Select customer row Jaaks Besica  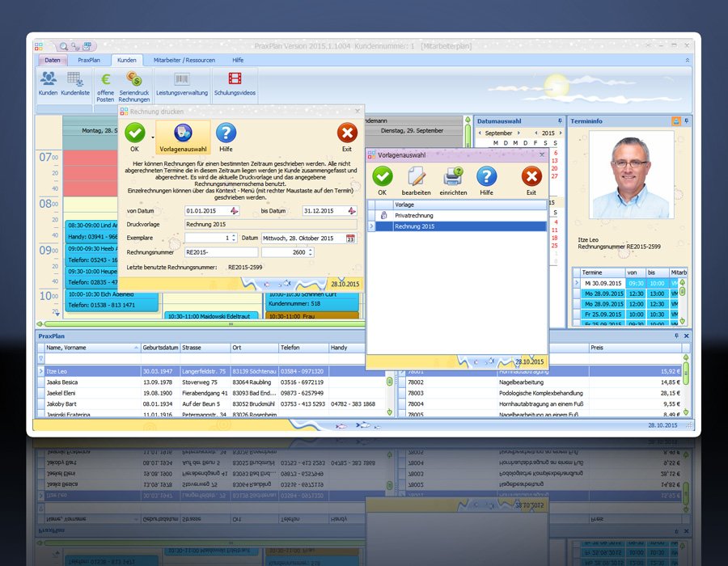(211, 382)
